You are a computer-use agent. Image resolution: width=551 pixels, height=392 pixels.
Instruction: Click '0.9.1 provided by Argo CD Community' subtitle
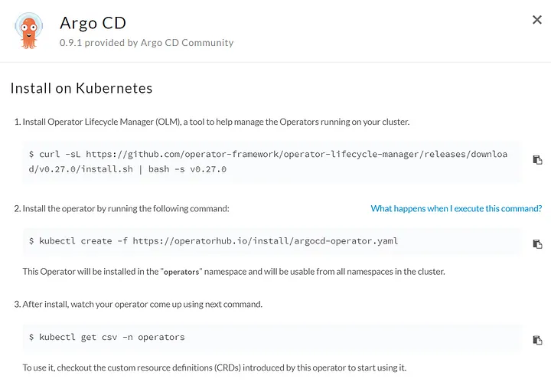pos(146,43)
